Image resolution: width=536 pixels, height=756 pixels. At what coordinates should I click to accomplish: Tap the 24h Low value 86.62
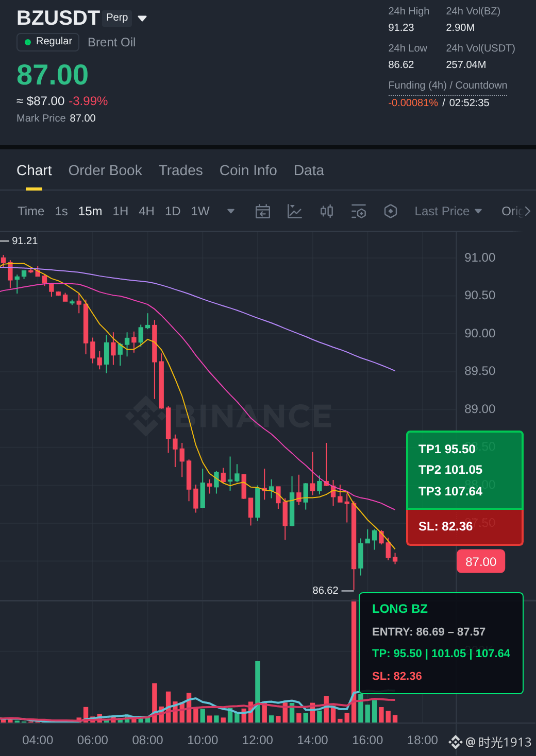[x=401, y=64]
